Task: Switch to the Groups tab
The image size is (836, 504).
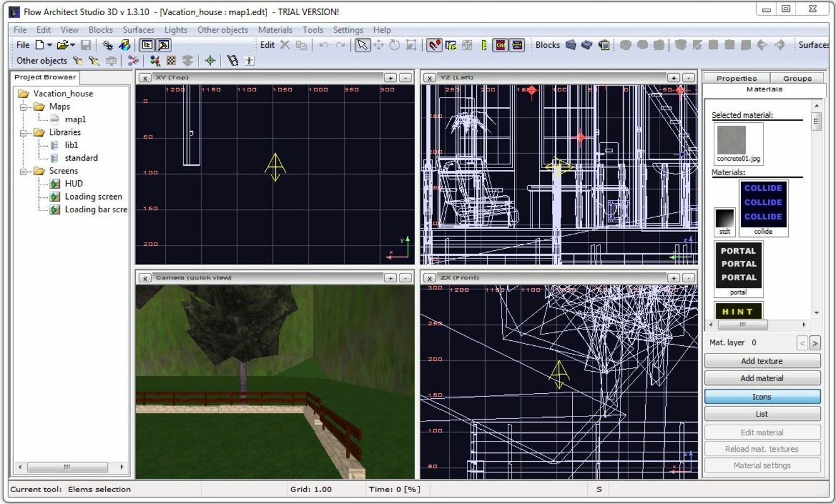Action: click(798, 78)
